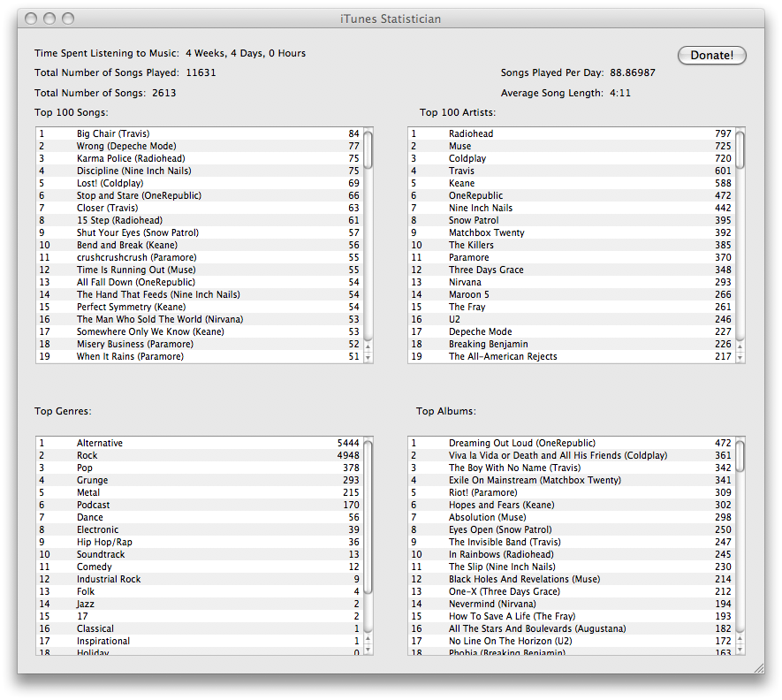The height and width of the screenshot is (700, 782).
Task: Select the song row 15 Step (Radiohead)
Action: click(200, 220)
